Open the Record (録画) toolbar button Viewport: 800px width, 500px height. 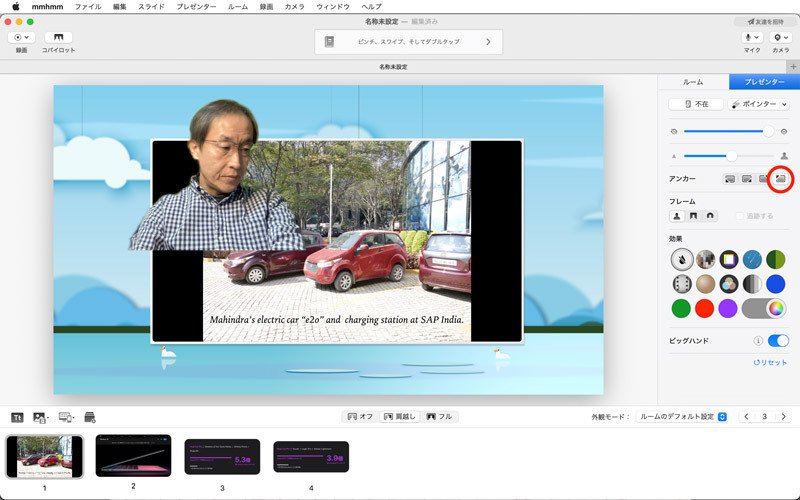[x=21, y=37]
